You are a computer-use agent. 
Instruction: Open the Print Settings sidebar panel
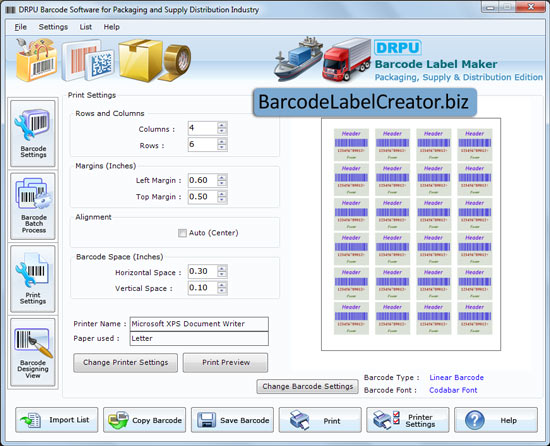(33, 279)
